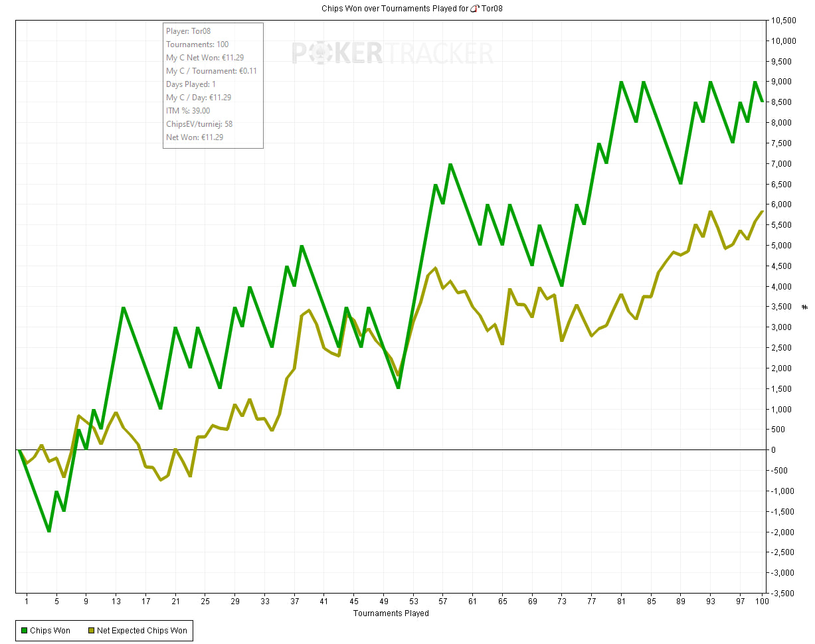Click the 10,500 y-axis value
Screen dimensions: 815x644
784,20
